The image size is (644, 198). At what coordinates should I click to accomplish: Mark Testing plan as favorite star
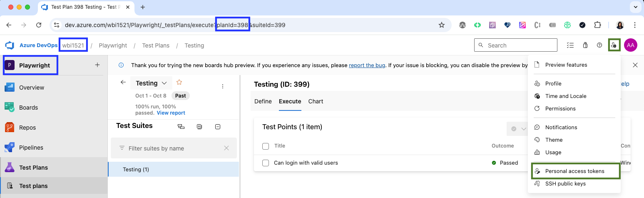[x=179, y=82]
